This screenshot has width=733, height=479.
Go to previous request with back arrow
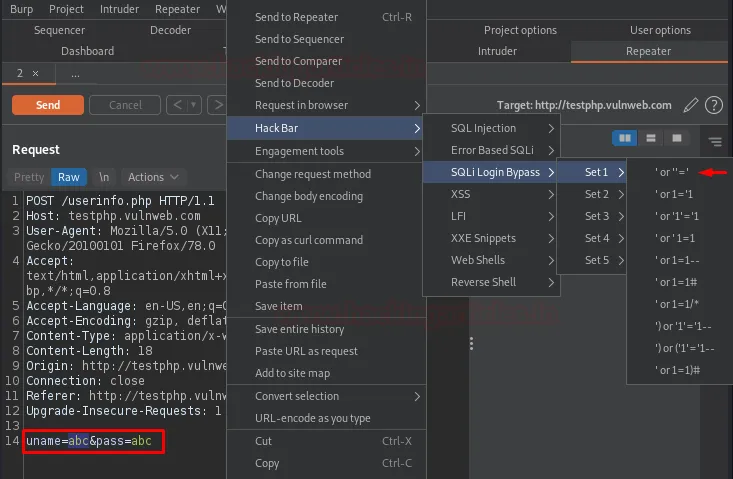(x=178, y=105)
